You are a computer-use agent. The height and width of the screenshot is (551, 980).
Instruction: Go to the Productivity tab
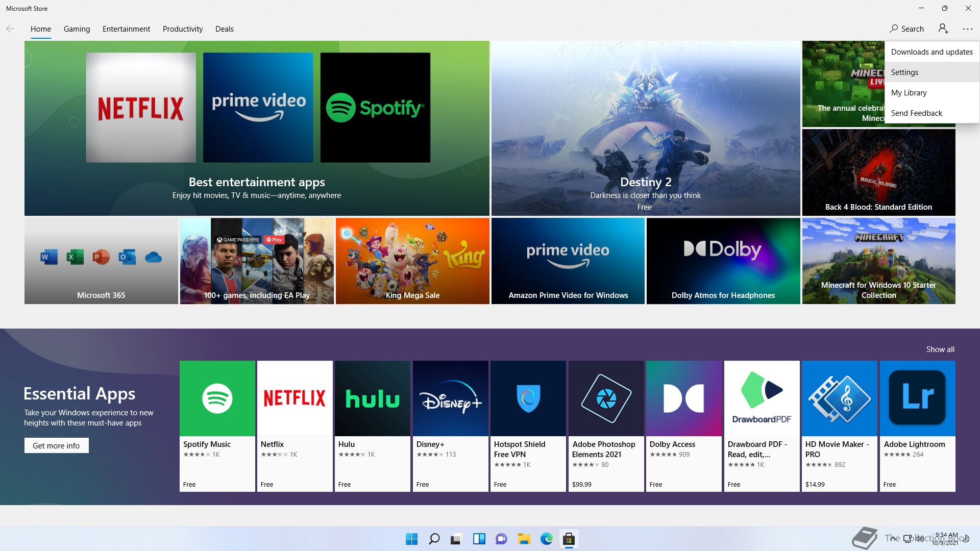pyautogui.click(x=183, y=29)
